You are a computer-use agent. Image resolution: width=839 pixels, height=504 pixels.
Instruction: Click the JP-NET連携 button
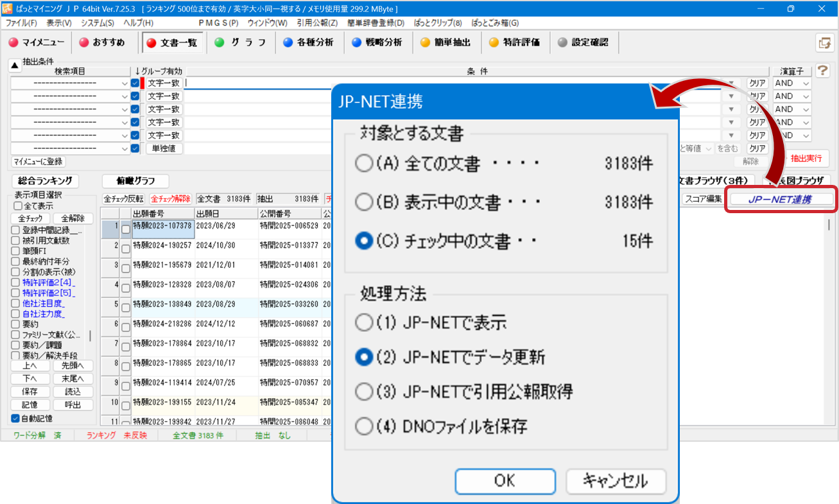click(779, 200)
